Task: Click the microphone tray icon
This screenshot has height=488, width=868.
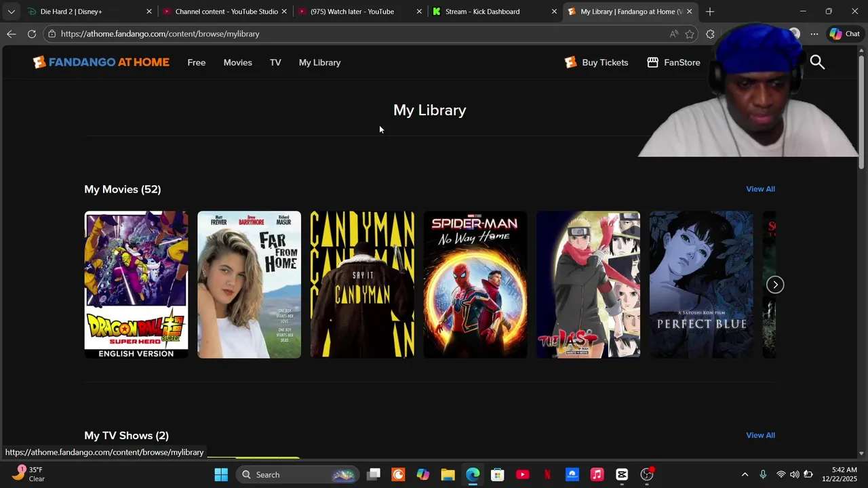Action: point(763,474)
